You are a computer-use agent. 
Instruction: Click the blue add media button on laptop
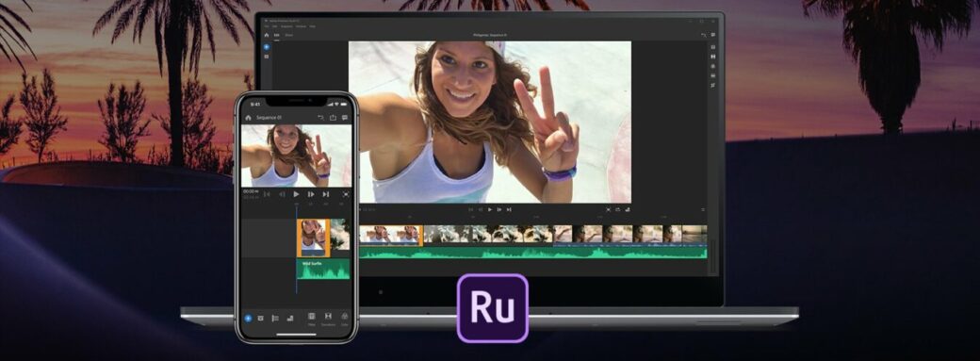point(267,47)
